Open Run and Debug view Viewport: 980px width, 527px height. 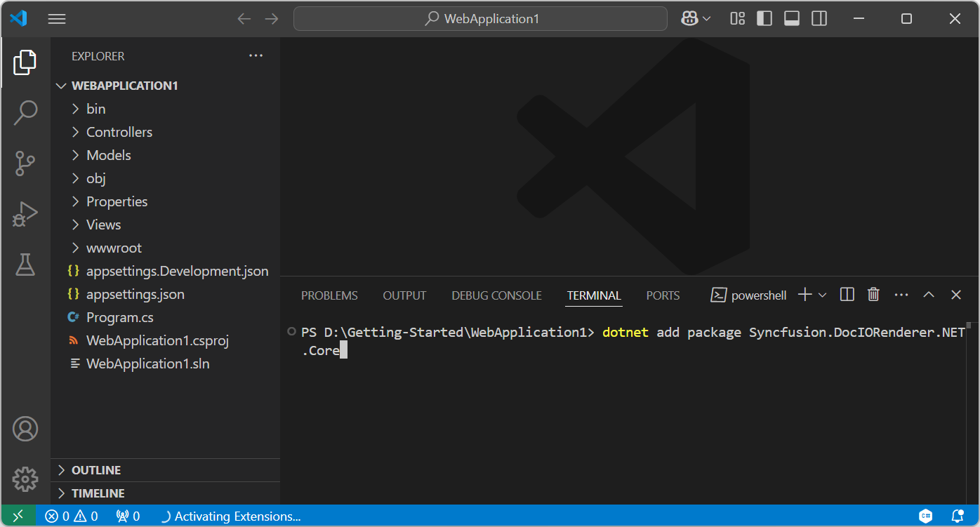coord(25,214)
